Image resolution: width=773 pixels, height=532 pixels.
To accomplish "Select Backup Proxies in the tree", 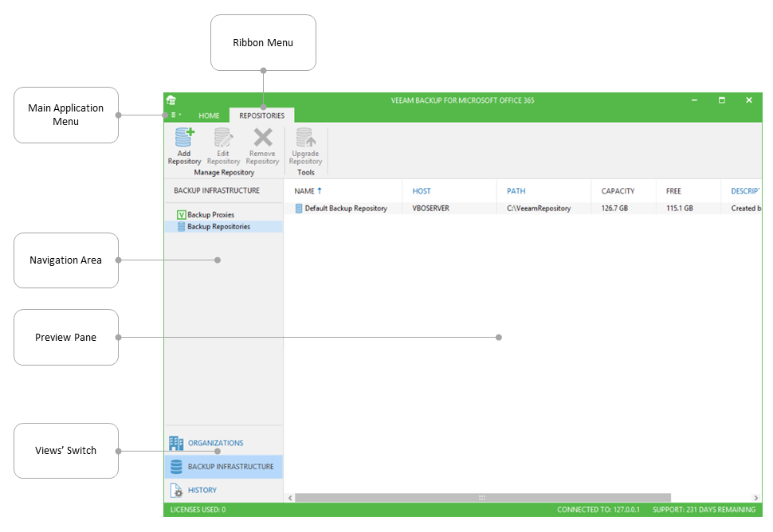I will (210, 215).
